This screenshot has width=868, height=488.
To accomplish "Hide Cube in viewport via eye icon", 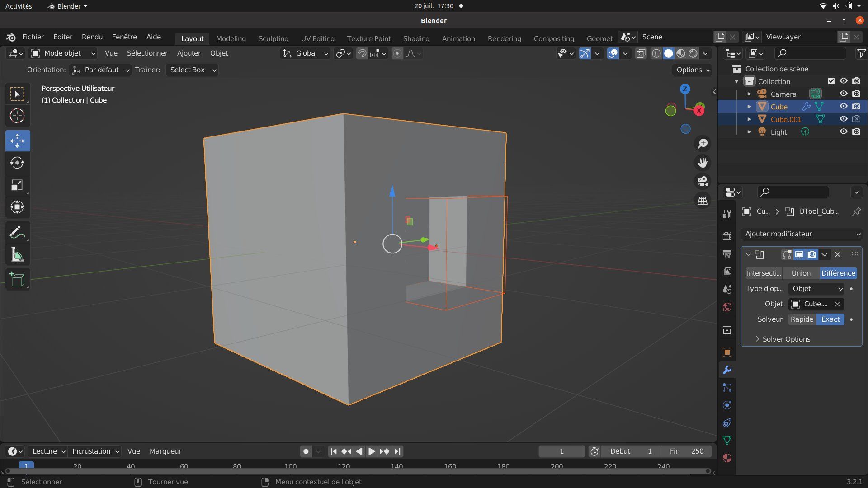I will click(x=844, y=107).
